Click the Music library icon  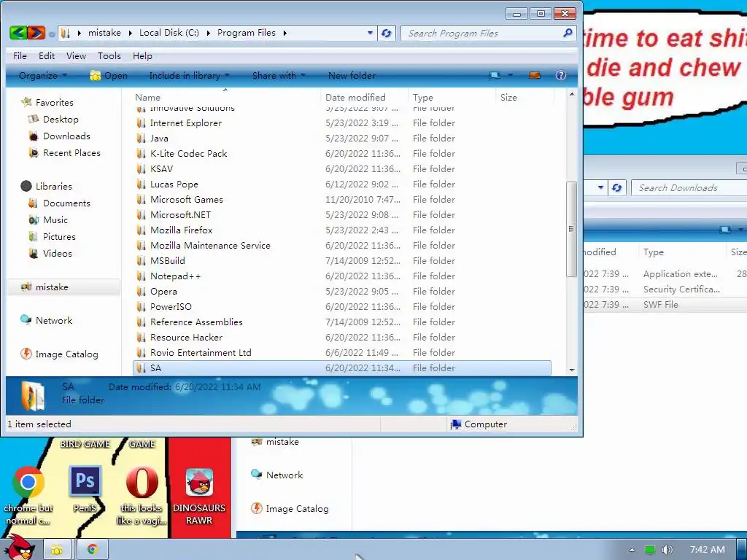tap(34, 220)
